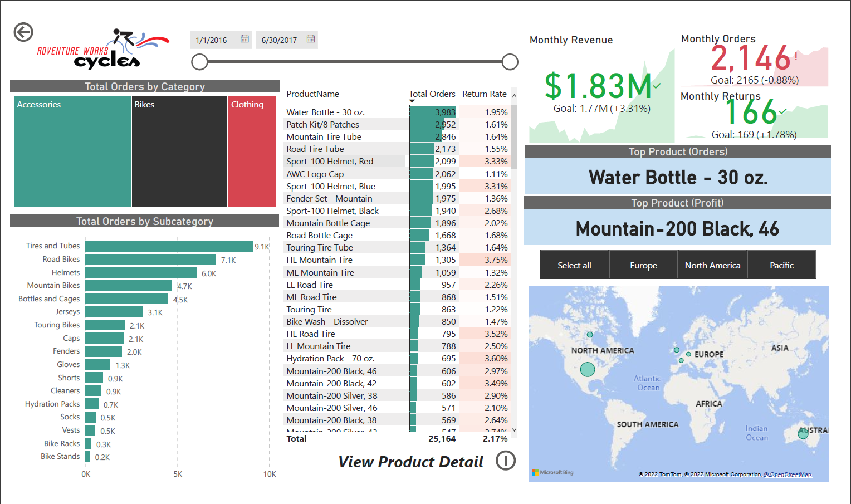Click the back navigation arrow icon
The width and height of the screenshot is (851, 504).
23,32
